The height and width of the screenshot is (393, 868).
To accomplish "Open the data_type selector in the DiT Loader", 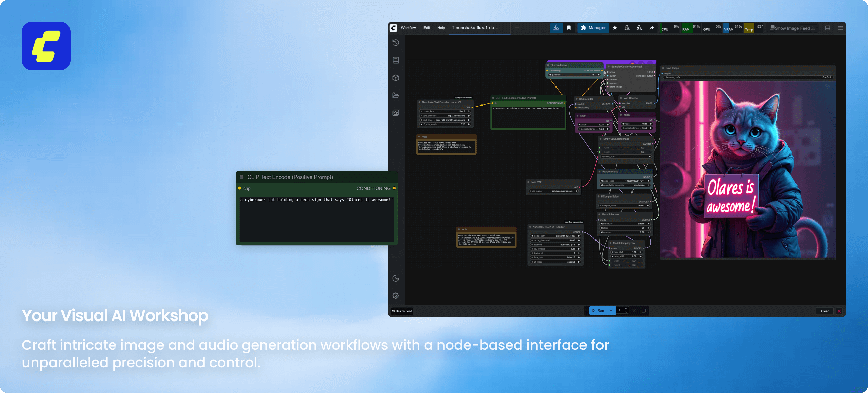I will click(555, 257).
